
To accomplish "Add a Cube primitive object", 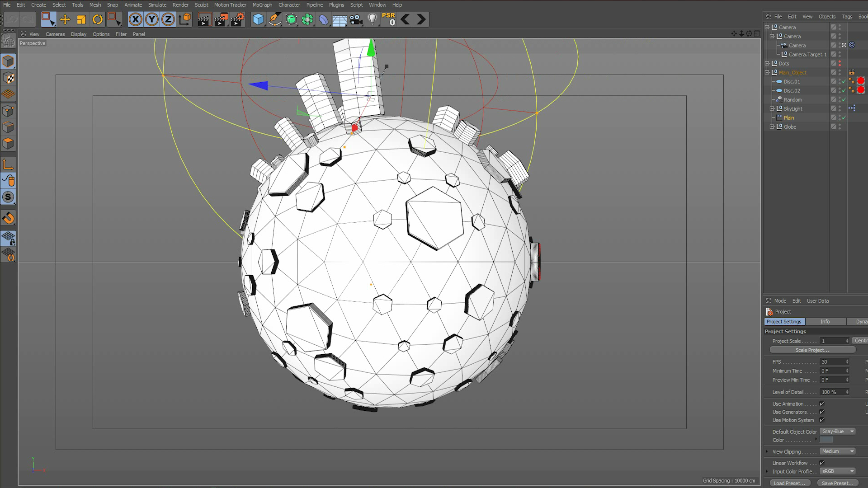I will point(258,19).
